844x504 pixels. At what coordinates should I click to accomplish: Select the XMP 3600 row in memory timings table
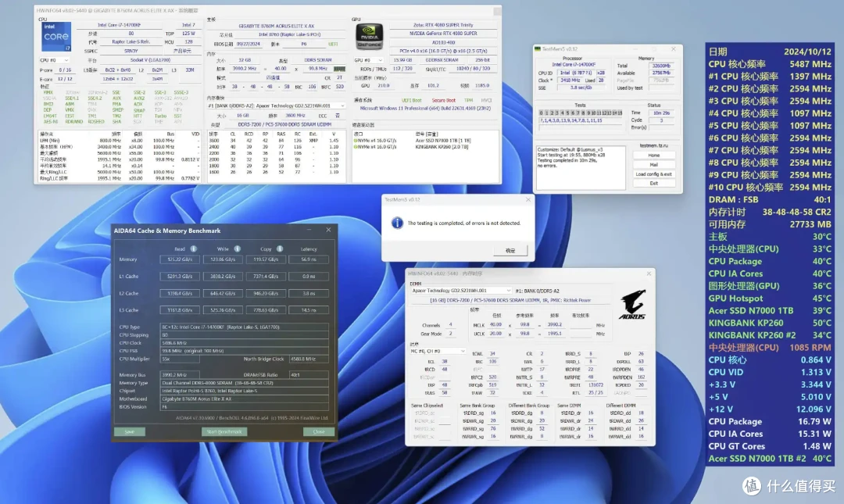[x=276, y=141]
